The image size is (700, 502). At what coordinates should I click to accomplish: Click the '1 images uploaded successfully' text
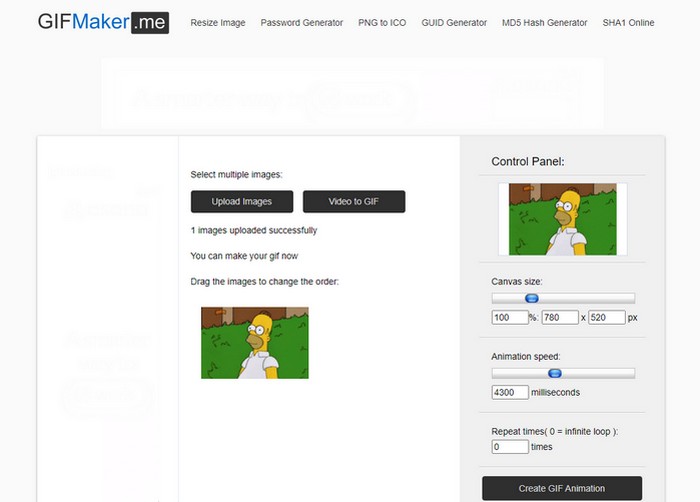point(254,230)
